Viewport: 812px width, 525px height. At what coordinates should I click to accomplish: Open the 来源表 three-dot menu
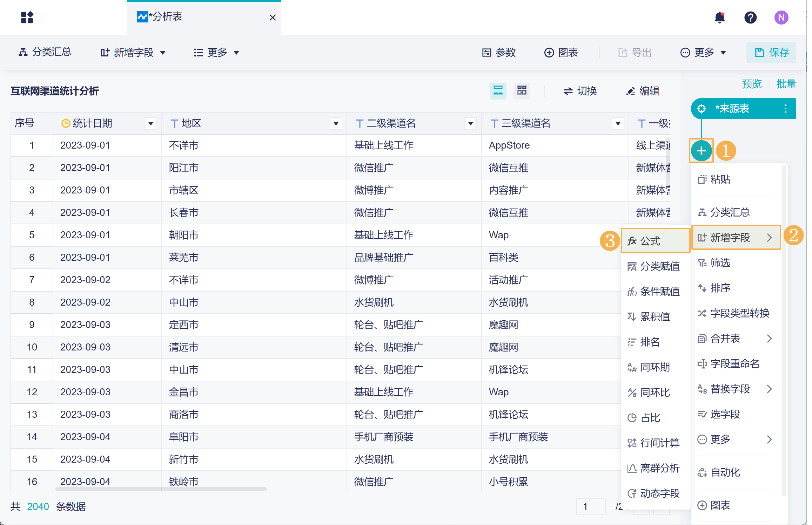(x=785, y=109)
